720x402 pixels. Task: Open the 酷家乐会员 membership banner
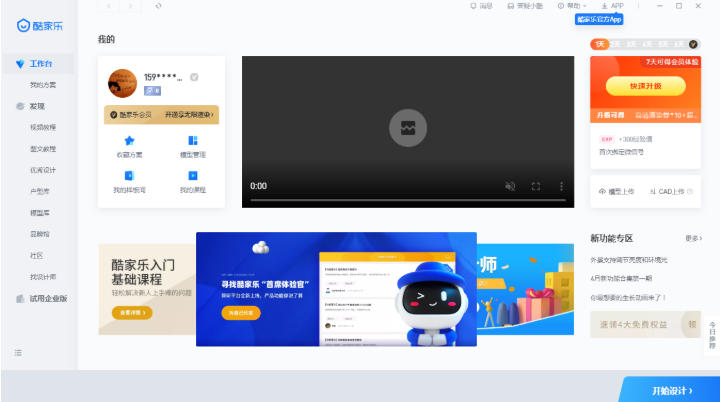click(161, 115)
